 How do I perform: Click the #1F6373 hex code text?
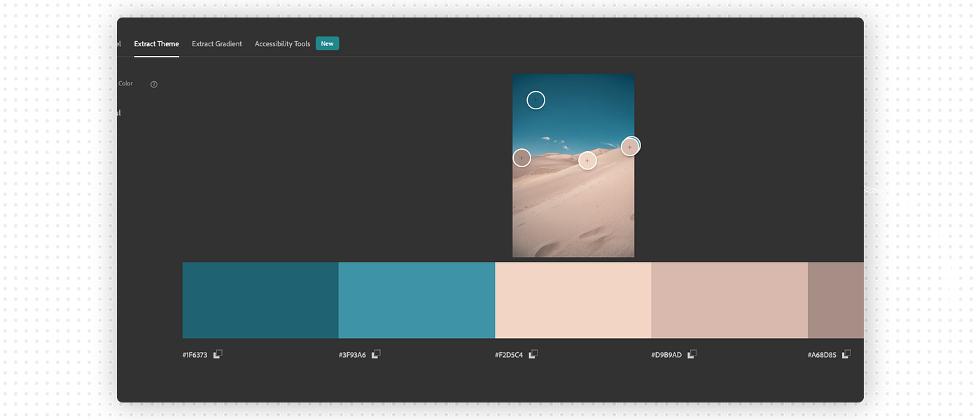195,355
